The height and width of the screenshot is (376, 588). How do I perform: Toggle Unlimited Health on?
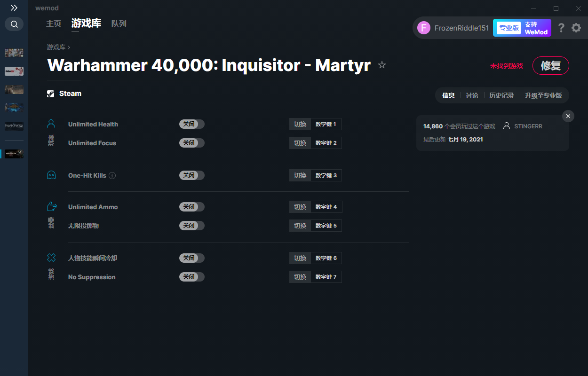[x=192, y=124]
